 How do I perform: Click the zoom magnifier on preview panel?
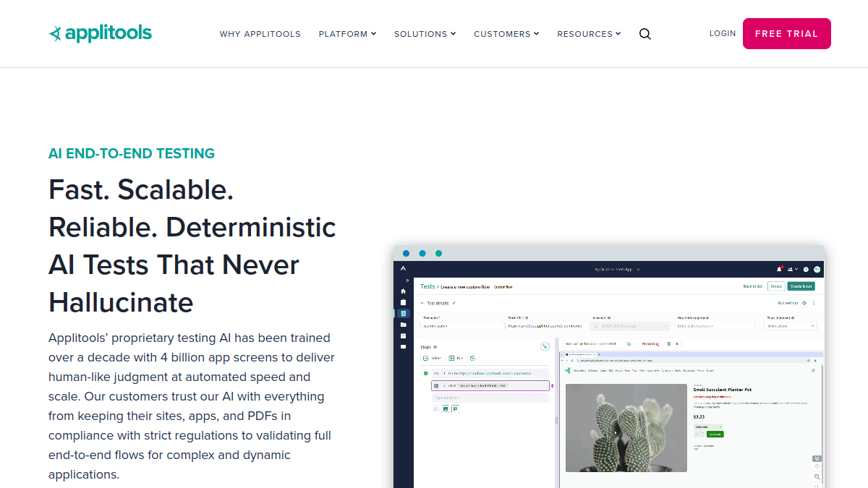817,476
